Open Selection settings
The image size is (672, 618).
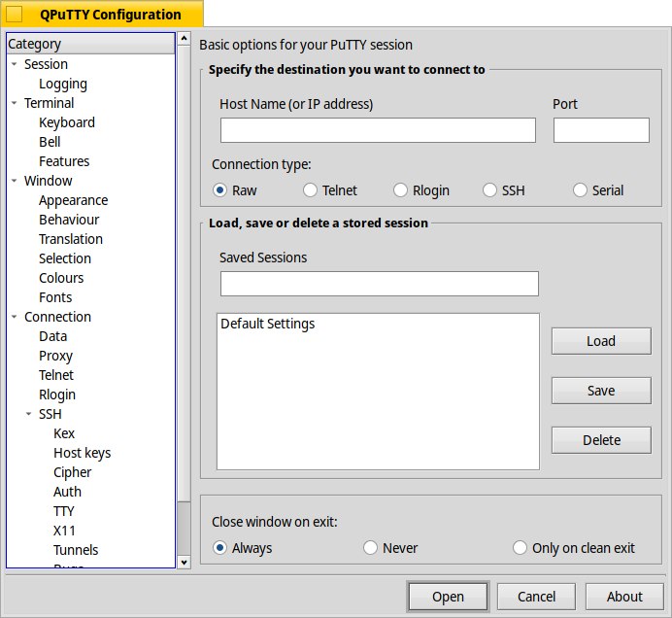(65, 258)
